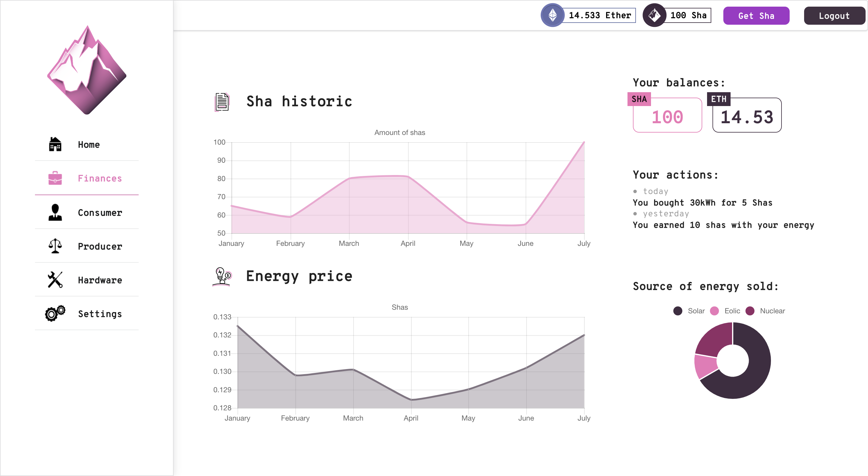This screenshot has height=476, width=868.
Task: Toggle the Solar legend entry
Action: 689,311
